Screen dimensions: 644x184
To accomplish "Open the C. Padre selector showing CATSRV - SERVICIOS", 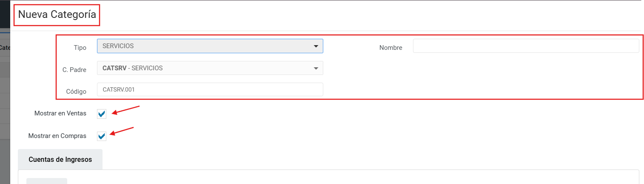I will tap(204, 68).
